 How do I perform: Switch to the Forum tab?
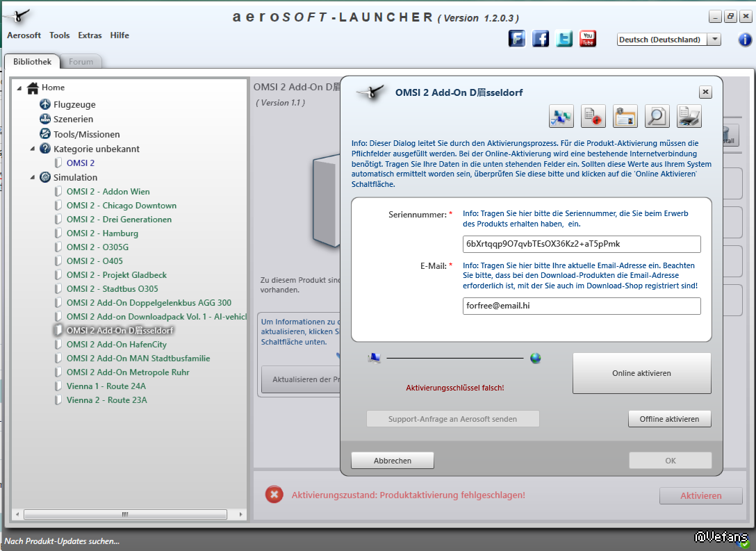click(x=81, y=62)
